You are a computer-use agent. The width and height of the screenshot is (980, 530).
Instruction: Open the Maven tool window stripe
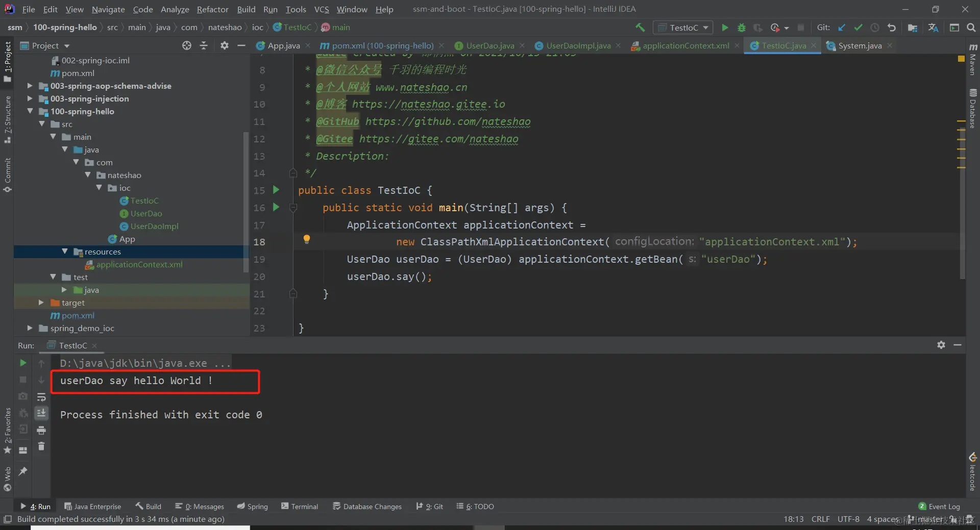tap(973, 60)
